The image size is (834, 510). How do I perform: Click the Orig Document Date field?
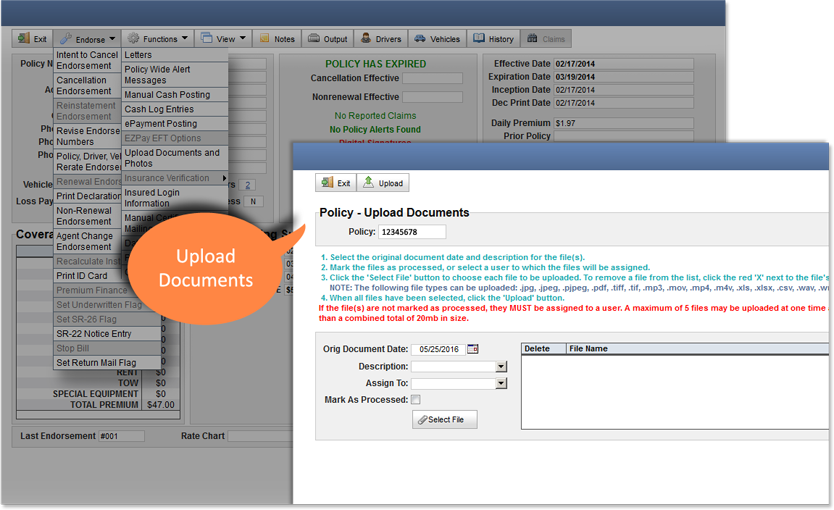438,349
